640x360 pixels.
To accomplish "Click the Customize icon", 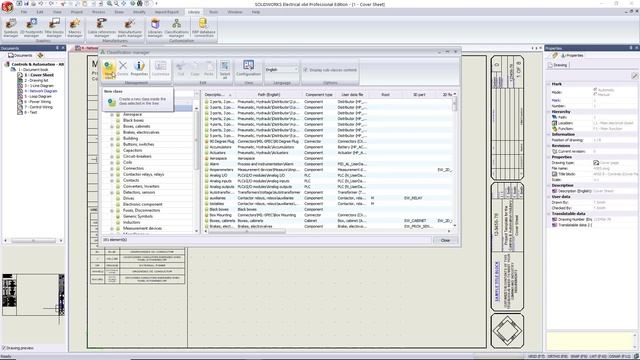I will 160,69.
